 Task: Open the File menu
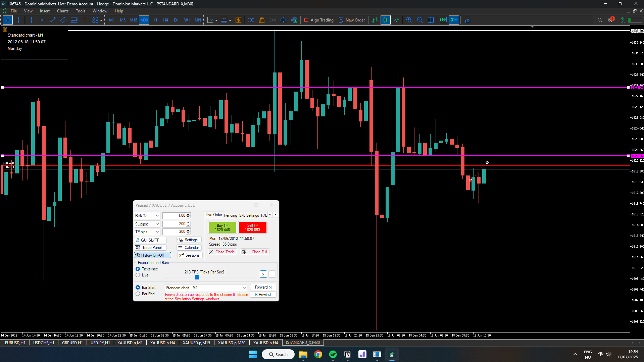[x=14, y=11]
